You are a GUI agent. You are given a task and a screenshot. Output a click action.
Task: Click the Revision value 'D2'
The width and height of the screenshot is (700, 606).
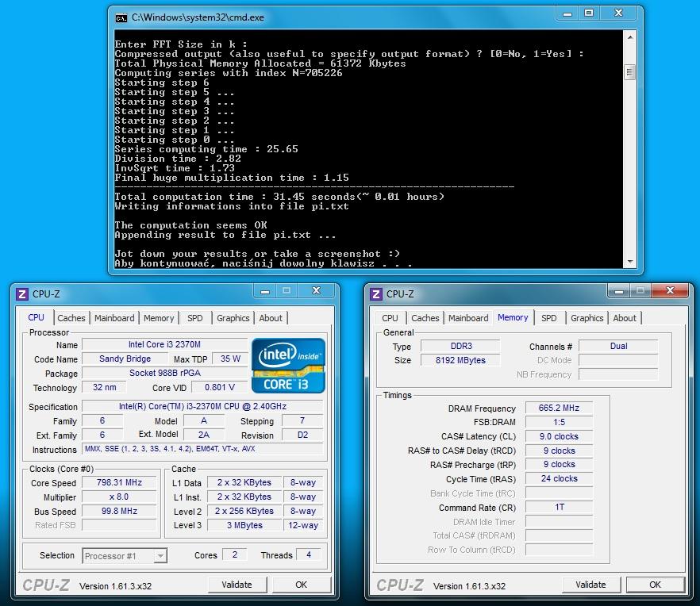302,435
